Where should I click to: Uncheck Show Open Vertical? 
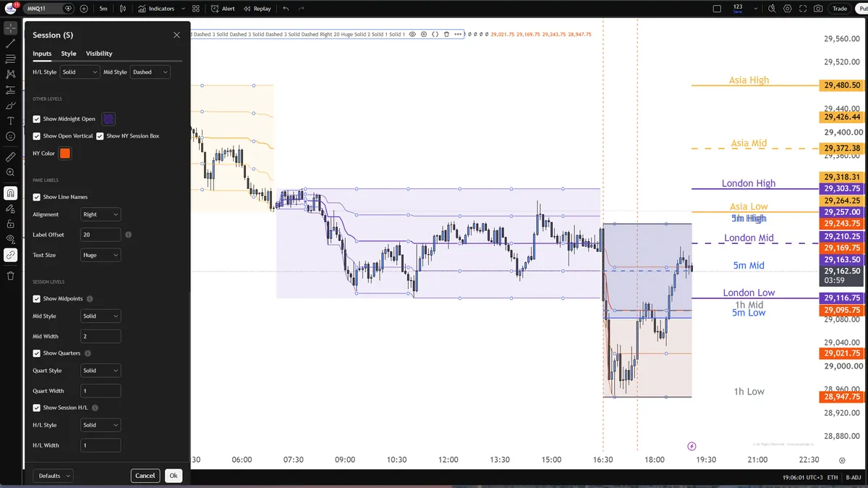(37, 136)
